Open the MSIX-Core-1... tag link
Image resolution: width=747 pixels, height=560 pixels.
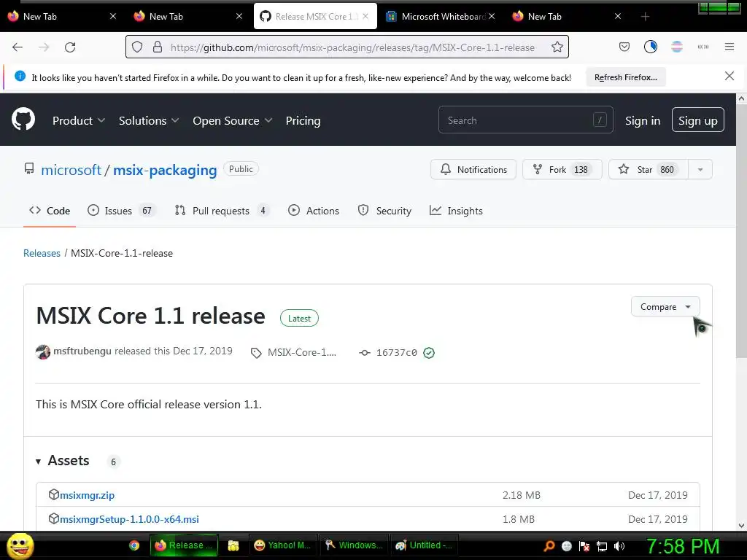pos(294,352)
